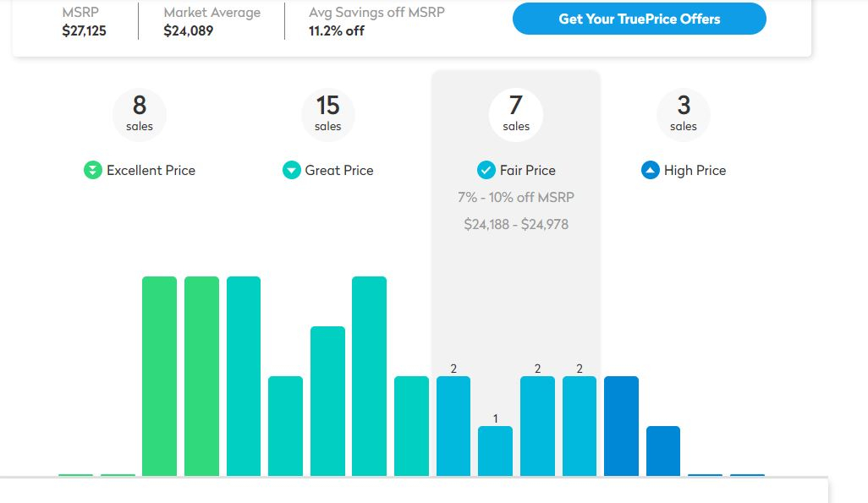Click the 15 sales circle badge
This screenshot has height=503, width=868.
pos(327,114)
